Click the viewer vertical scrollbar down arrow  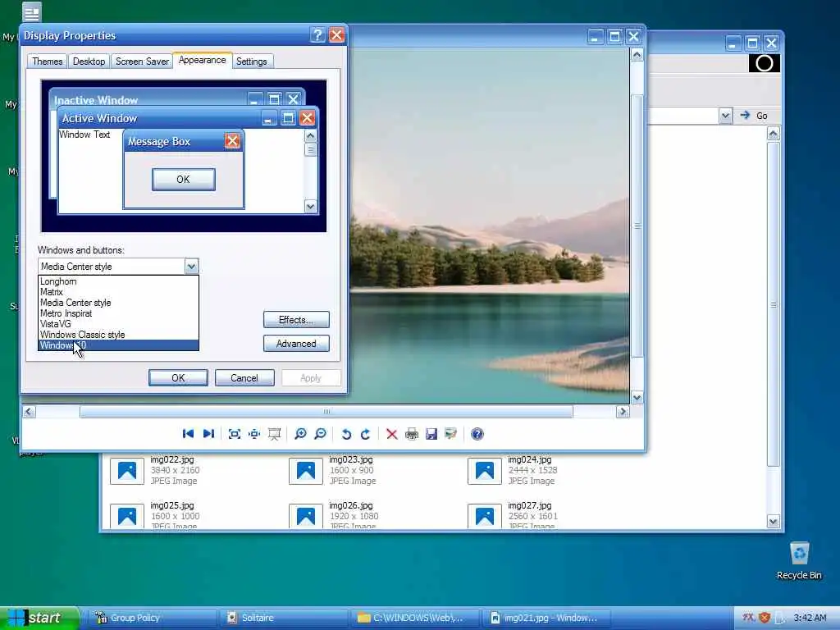tap(637, 397)
